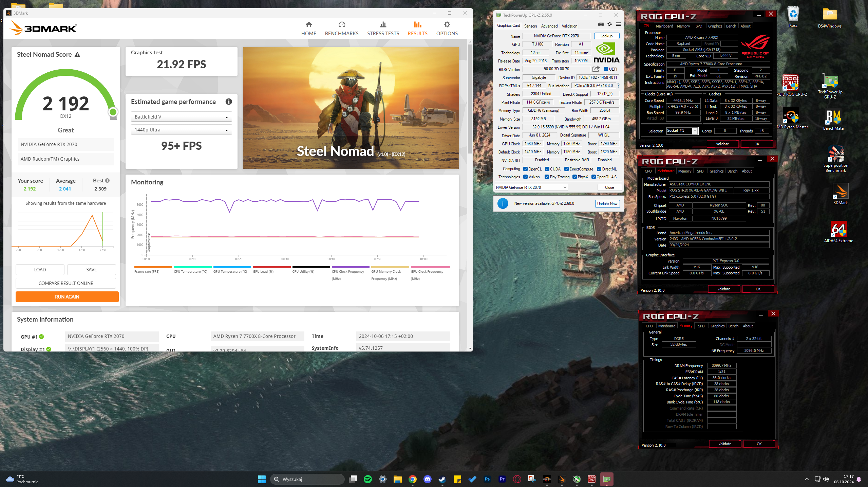This screenshot has height=487, width=868.
Task: Take a GPU-Z screenshot with camera icon
Action: coord(601,24)
